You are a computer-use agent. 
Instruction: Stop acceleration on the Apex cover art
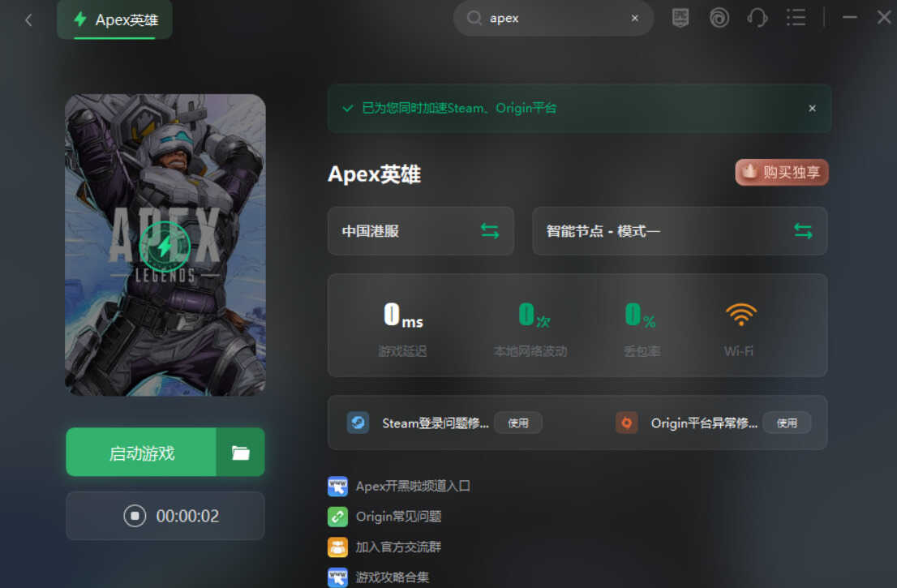(165, 246)
